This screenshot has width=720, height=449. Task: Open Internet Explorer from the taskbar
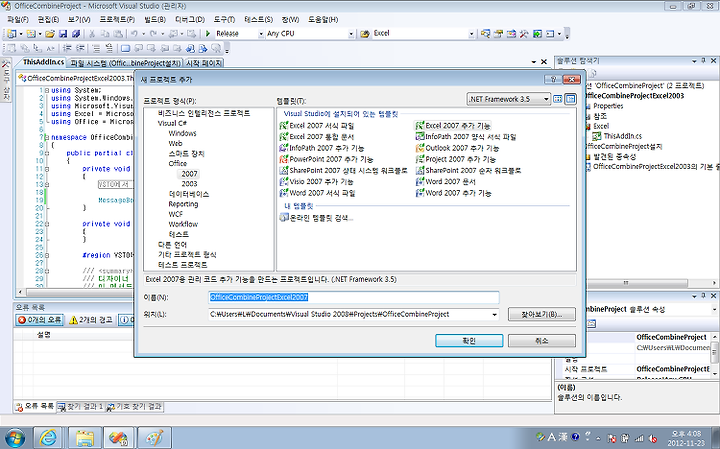(48, 438)
